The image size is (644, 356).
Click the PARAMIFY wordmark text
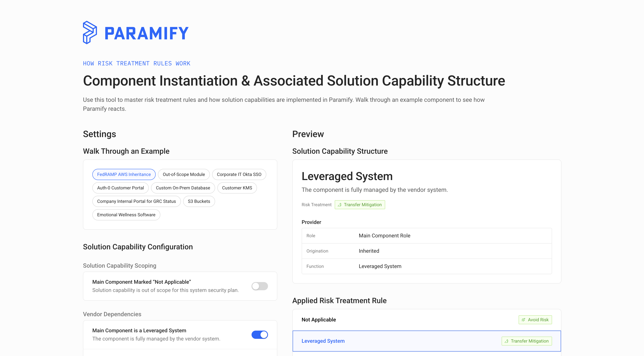pyautogui.click(x=147, y=33)
